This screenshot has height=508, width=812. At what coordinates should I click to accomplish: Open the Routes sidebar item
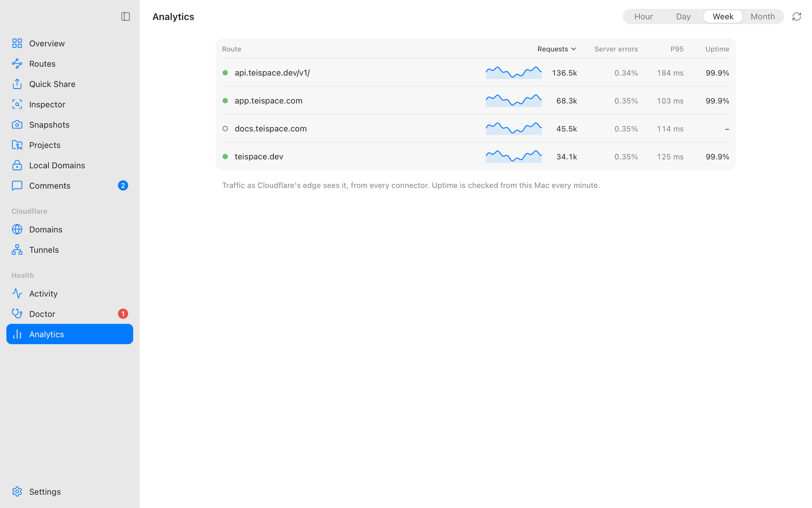(x=70, y=63)
